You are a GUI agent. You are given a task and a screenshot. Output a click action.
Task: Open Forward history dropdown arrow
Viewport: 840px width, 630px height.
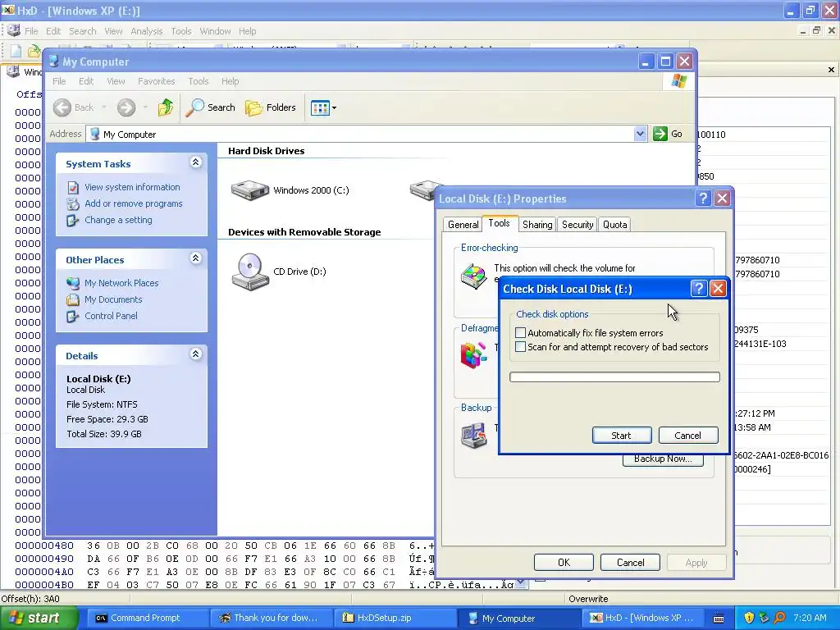click(x=145, y=107)
